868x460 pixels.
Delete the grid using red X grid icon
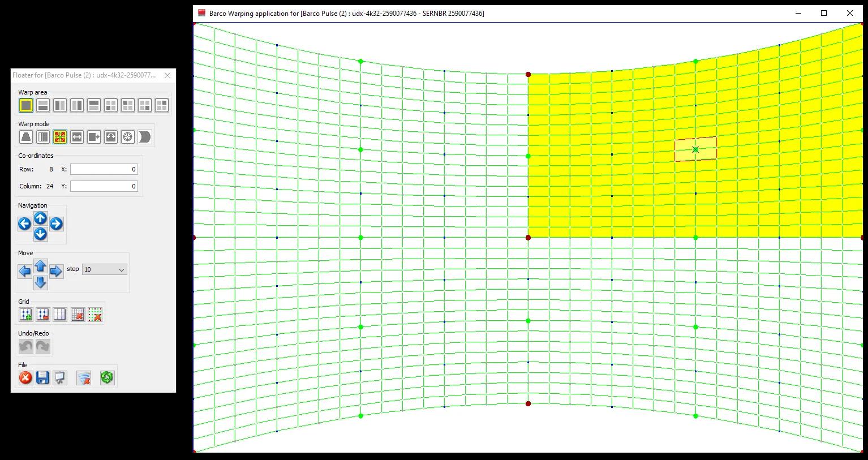click(x=78, y=315)
